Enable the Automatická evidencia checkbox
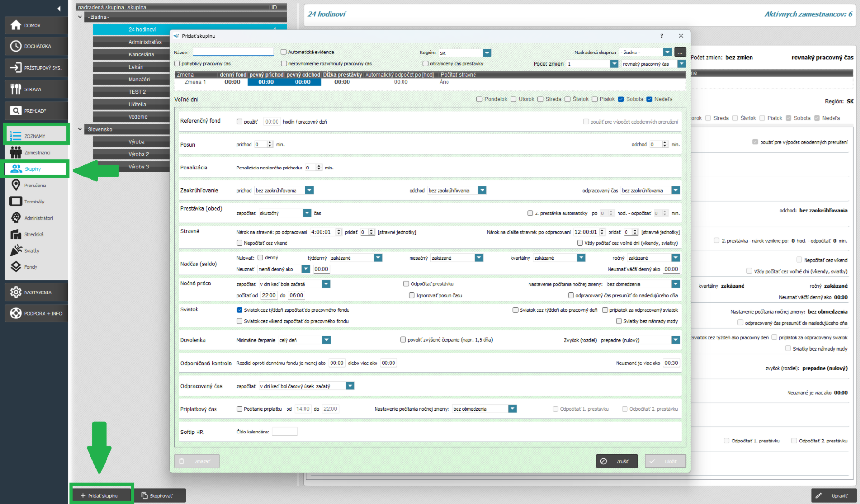This screenshot has height=504, width=860. pyautogui.click(x=284, y=52)
